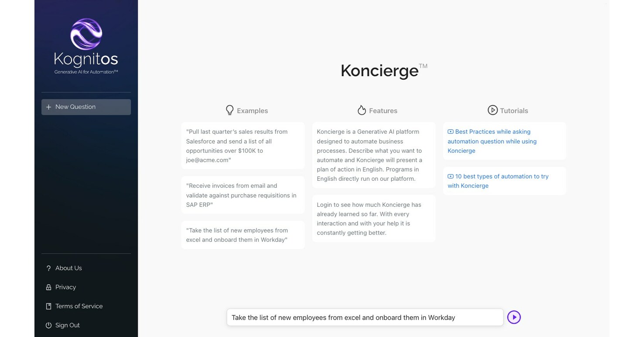
Task: Click the plus icon on New Question
Action: point(48,107)
